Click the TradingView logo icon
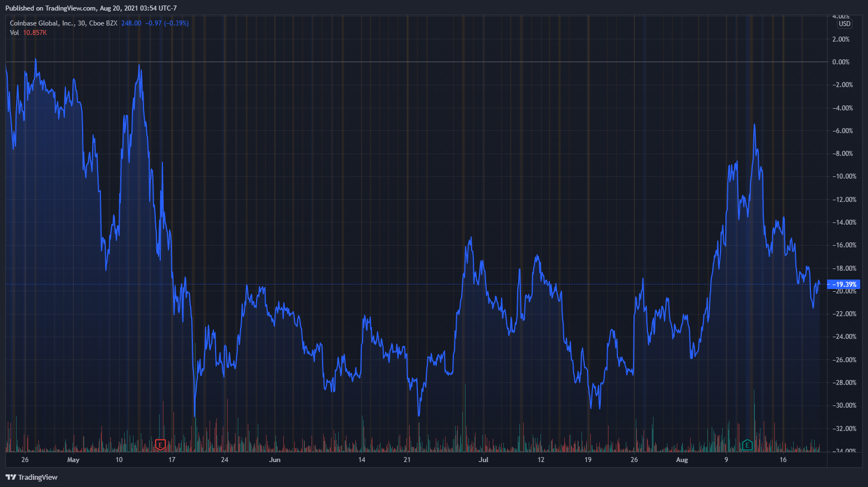Image resolution: width=868 pixels, height=487 pixels. click(x=11, y=477)
